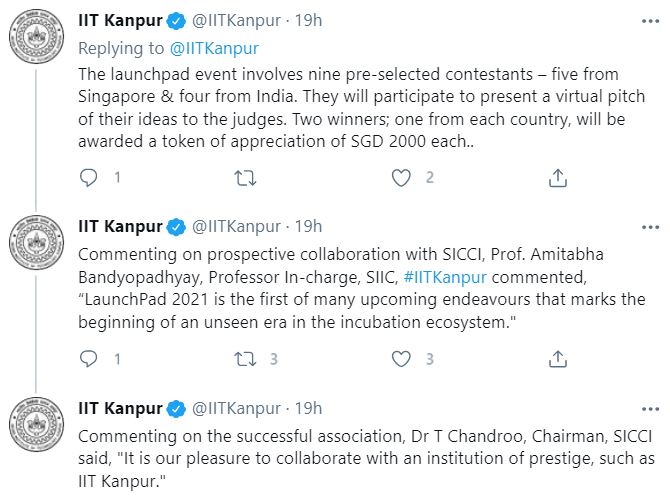Open IIT Kanpur avatar on Dr T Chandroo tweet
Image resolution: width=670 pixels, height=498 pixels.
coord(35,425)
